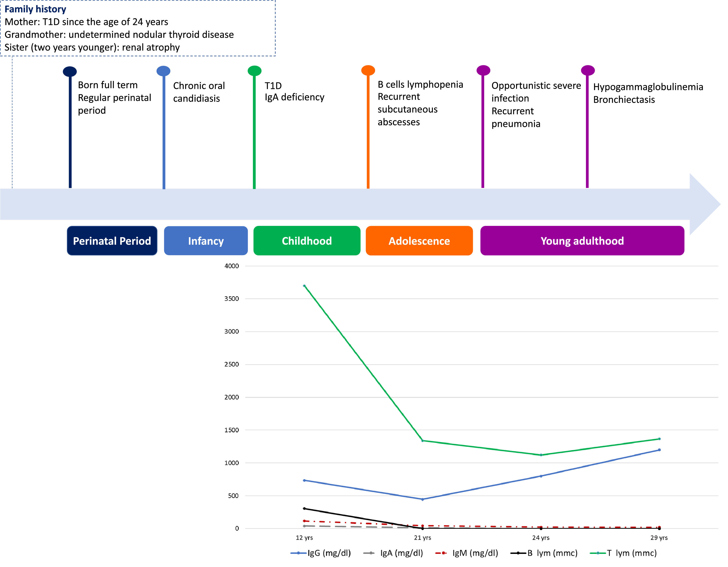Click the 21 yrs x-axis label
This screenshot has width=728, height=567.
(x=422, y=538)
